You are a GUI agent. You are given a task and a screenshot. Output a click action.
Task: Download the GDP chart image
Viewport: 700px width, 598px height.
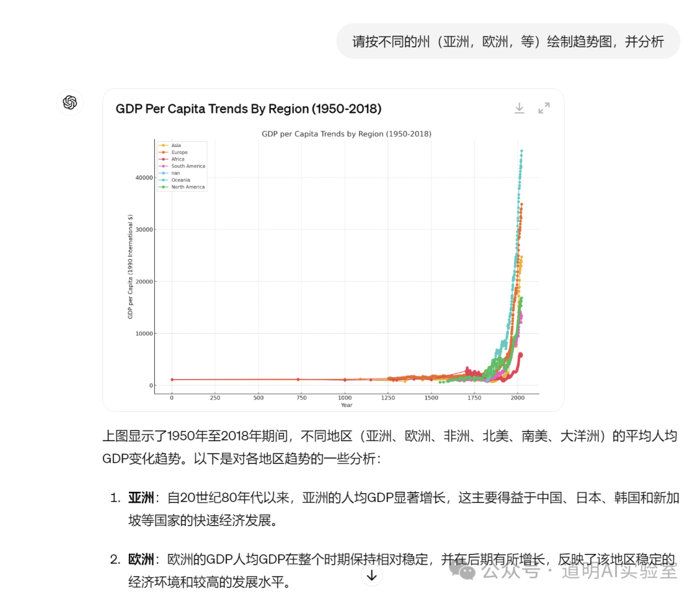519,108
